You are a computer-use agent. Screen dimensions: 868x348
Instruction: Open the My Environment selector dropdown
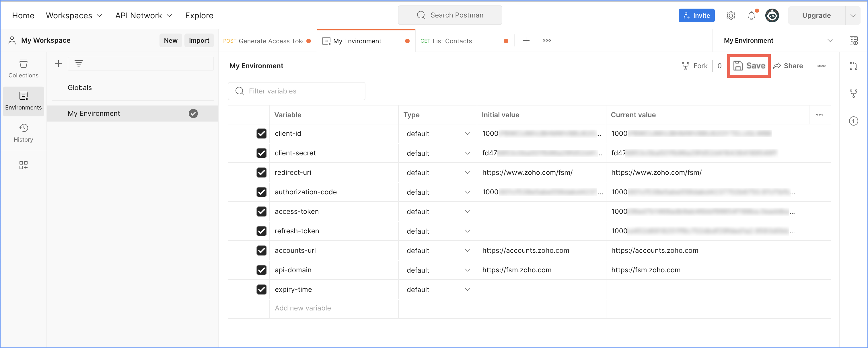click(775, 40)
